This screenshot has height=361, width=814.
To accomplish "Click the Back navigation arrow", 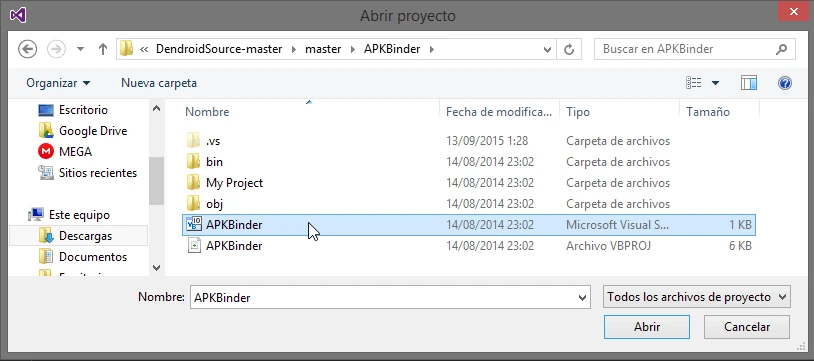I will [27, 49].
